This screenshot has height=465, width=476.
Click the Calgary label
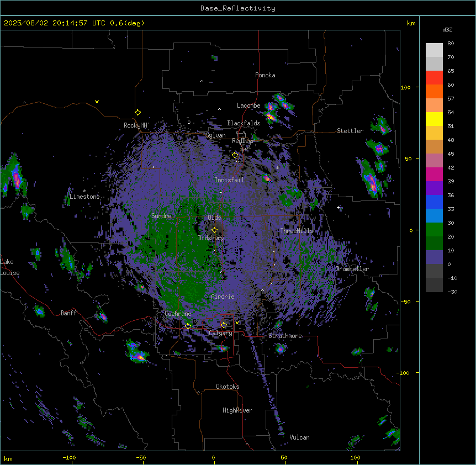220,333
